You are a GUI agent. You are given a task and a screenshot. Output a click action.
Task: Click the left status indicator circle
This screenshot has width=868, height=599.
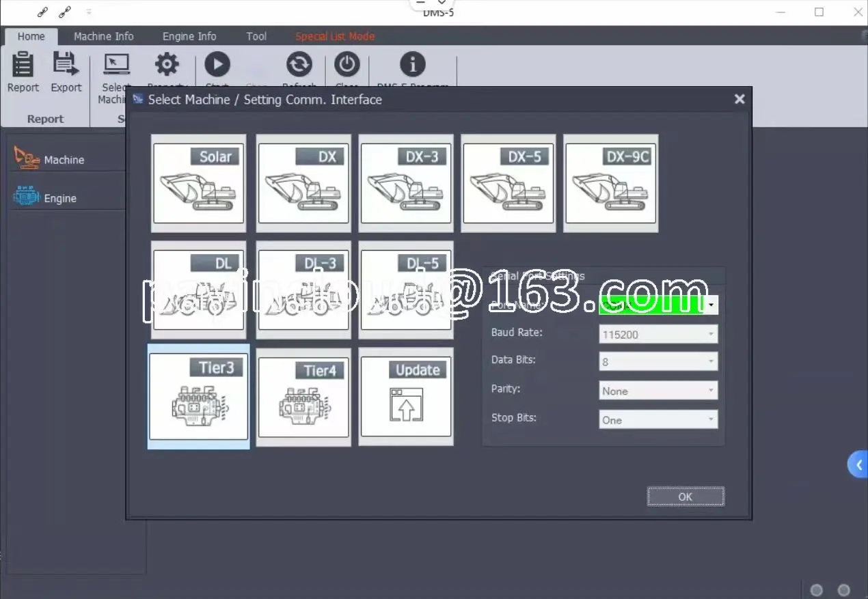pos(816,590)
